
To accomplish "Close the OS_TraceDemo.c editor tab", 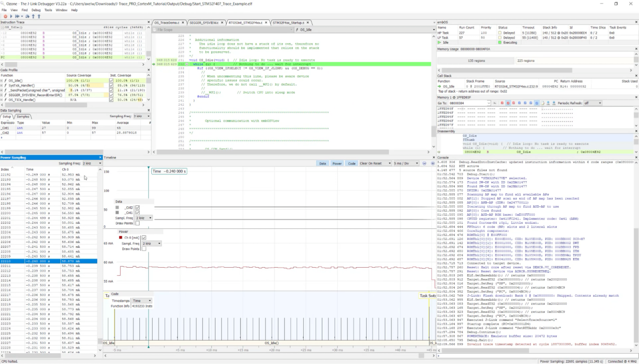I will (x=183, y=23).
